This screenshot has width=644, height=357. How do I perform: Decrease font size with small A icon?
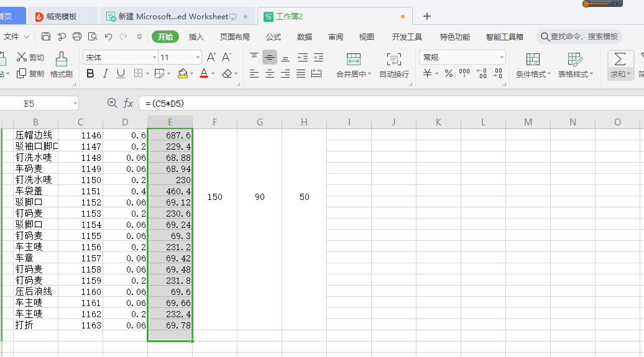[x=227, y=57]
